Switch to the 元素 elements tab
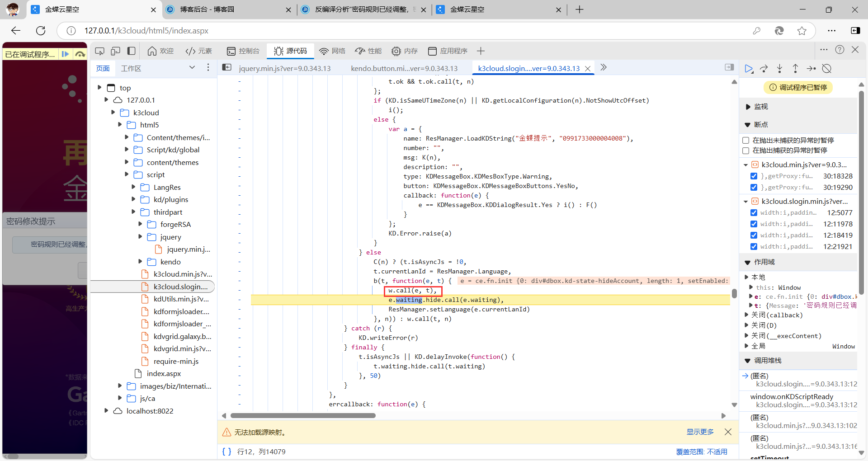Screen dimensions: 868x461 [198, 51]
